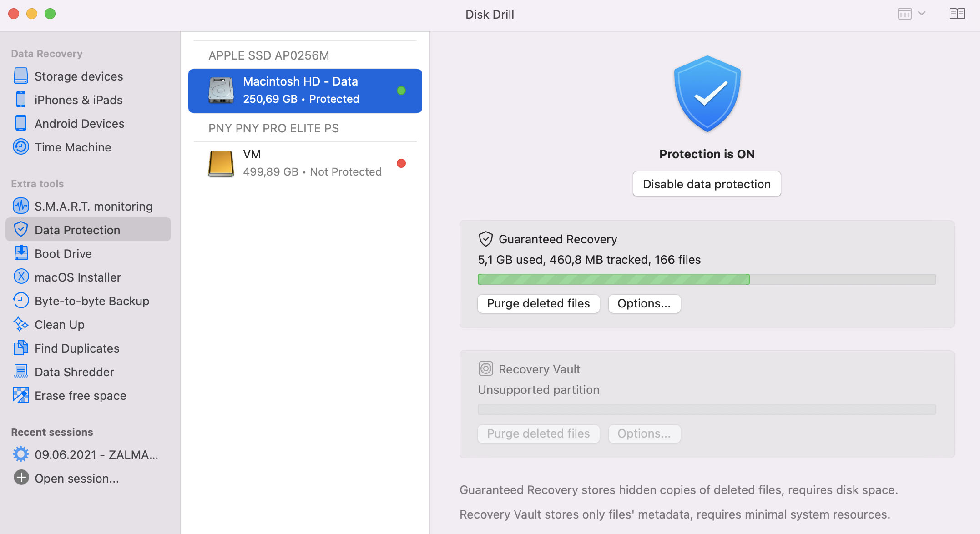
Task: Click the PNY PNY PRO ELITE PS header
Action: (x=273, y=128)
